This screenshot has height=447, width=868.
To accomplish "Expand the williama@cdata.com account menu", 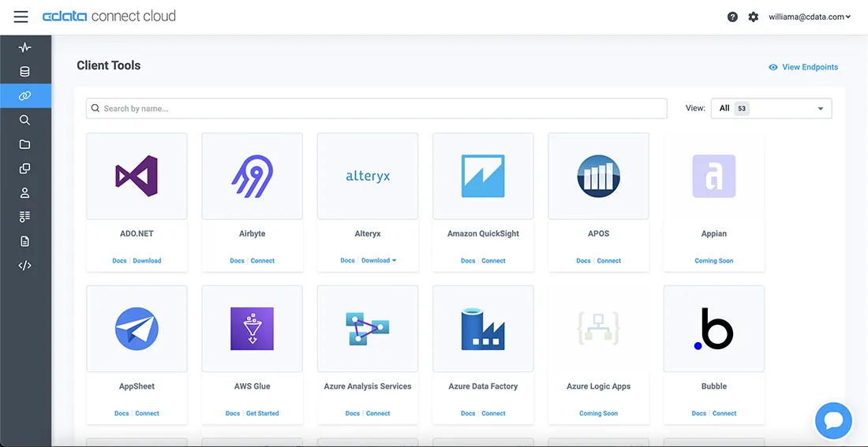I will (810, 17).
